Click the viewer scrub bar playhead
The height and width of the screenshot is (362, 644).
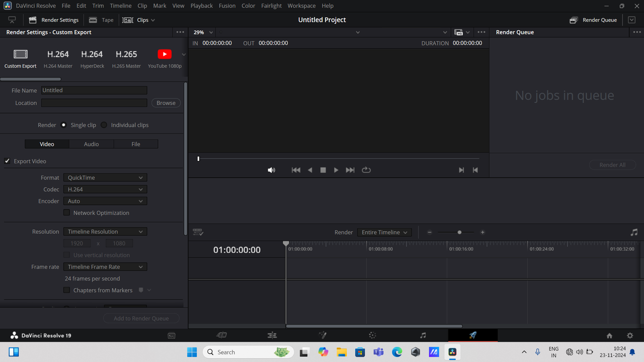198,159
